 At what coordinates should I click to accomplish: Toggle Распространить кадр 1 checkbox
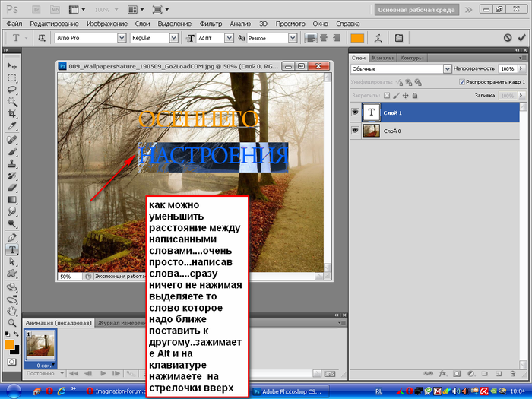[x=462, y=82]
